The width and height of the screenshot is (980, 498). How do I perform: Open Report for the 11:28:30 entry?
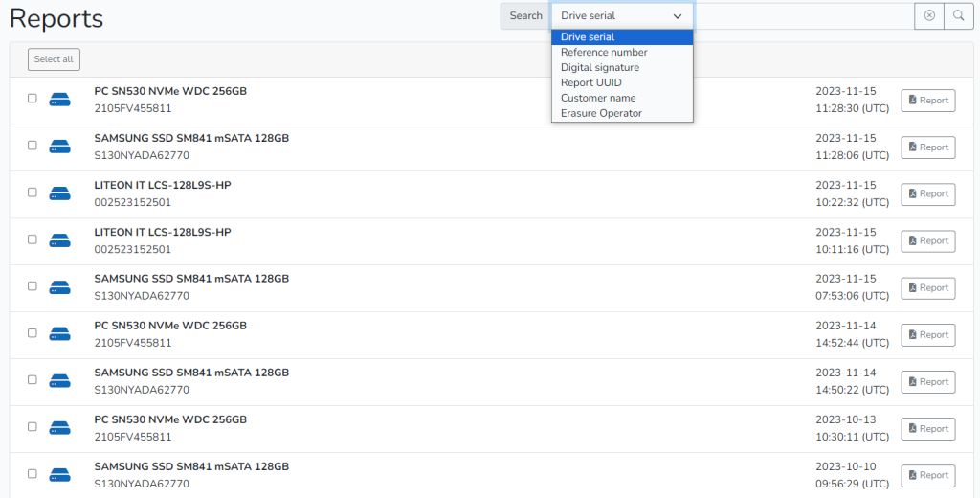coord(928,101)
